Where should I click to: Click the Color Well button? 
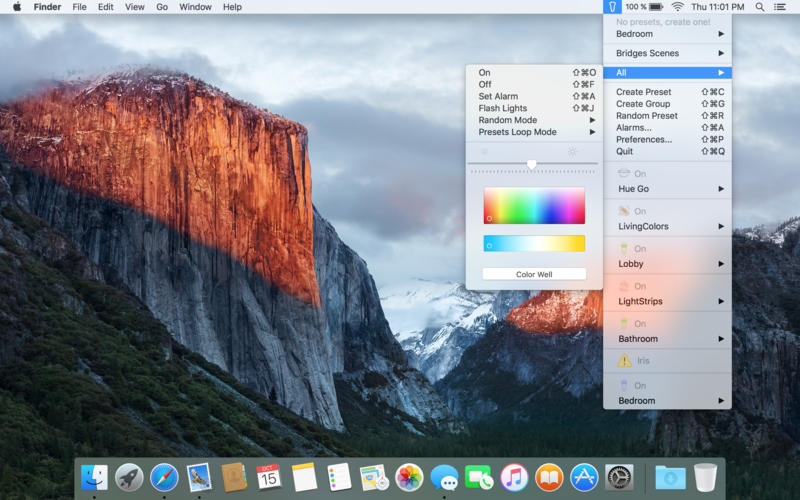pos(534,274)
